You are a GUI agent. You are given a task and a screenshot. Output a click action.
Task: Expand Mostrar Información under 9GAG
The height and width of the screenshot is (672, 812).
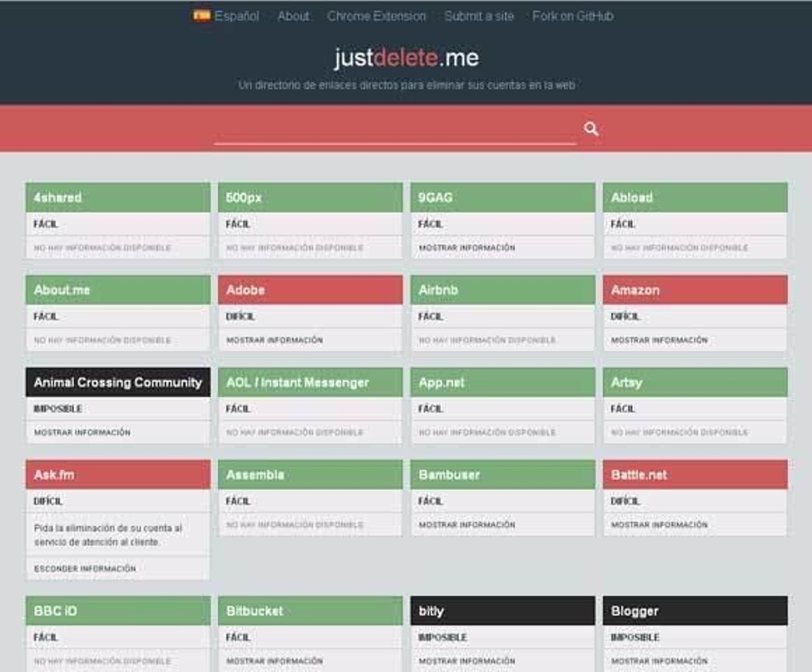(x=467, y=248)
